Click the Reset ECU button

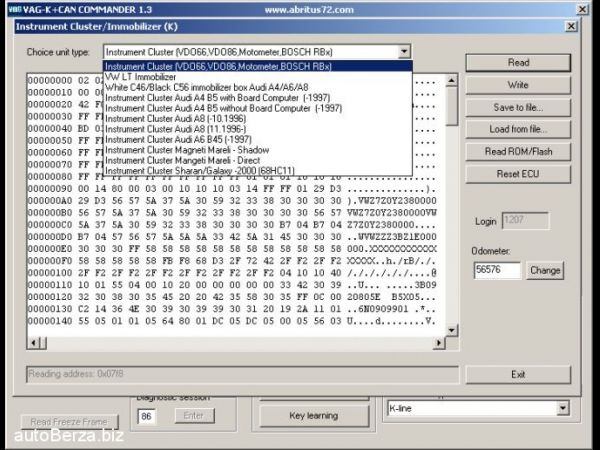point(518,174)
